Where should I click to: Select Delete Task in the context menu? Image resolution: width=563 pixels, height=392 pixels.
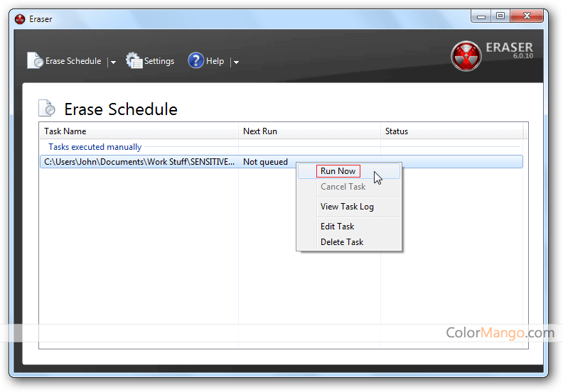[342, 242]
